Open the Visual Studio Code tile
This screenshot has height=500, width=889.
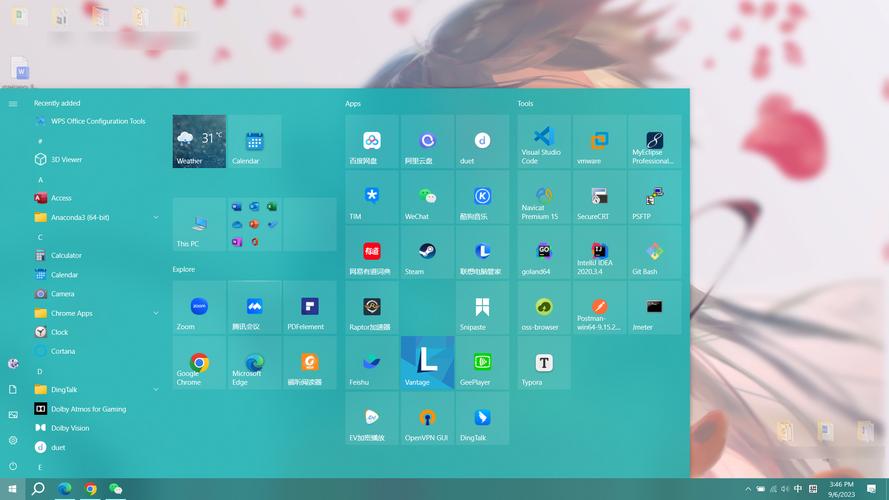543,142
